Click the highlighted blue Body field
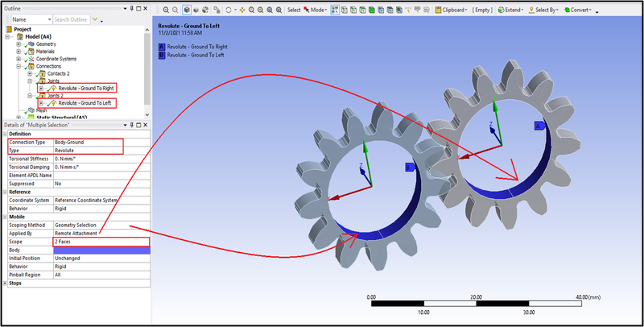 101,250
